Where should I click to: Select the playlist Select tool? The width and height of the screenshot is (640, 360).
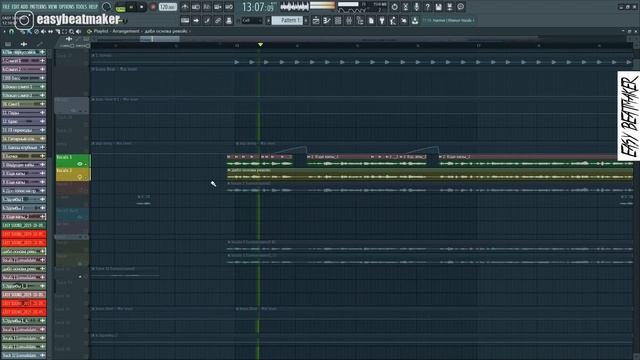point(64,31)
